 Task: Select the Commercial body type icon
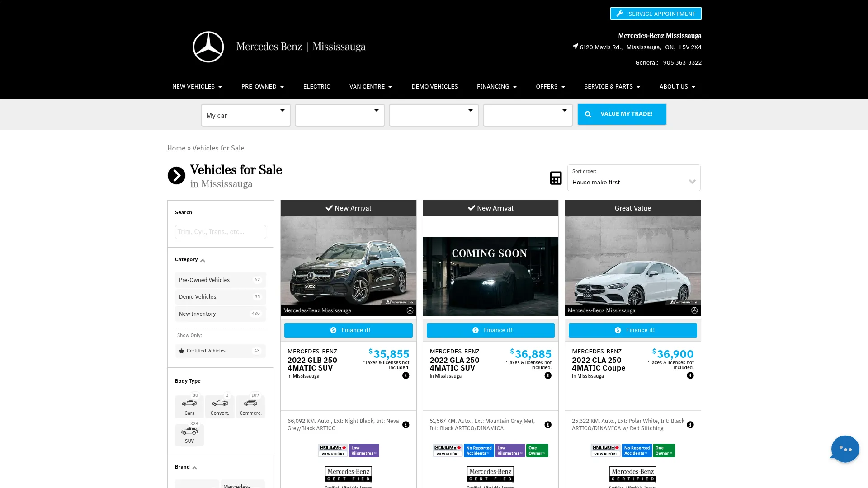click(250, 407)
